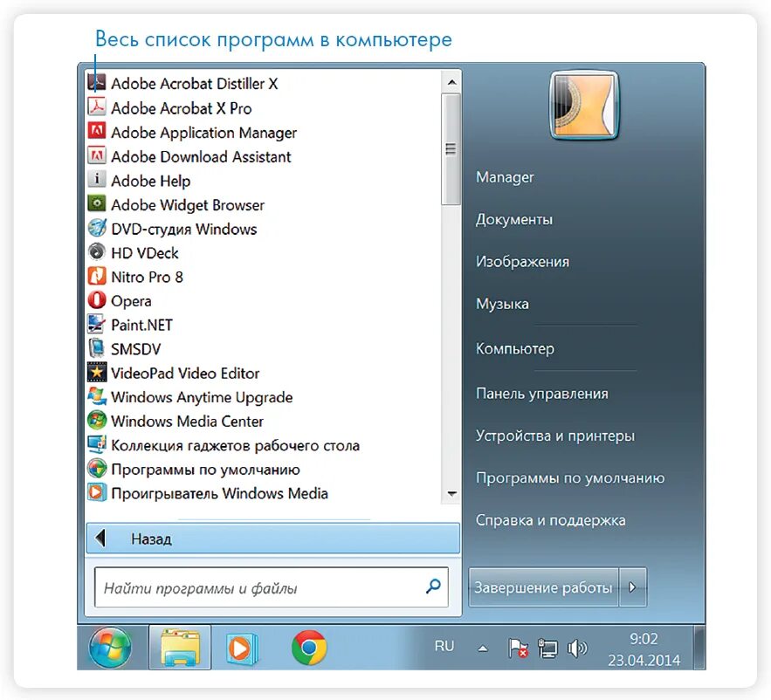The image size is (771, 700).
Task: Click the SMSDV icon
Action: click(x=96, y=347)
